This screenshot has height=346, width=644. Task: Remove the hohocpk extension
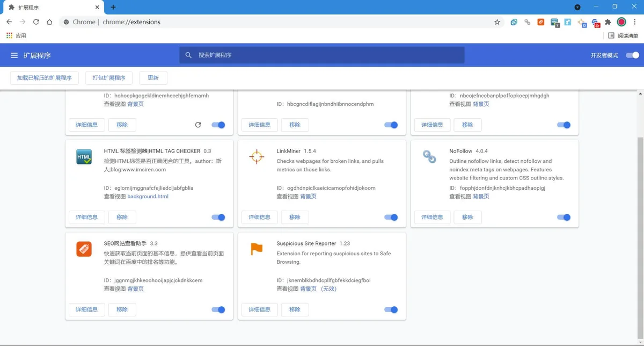[122, 125]
